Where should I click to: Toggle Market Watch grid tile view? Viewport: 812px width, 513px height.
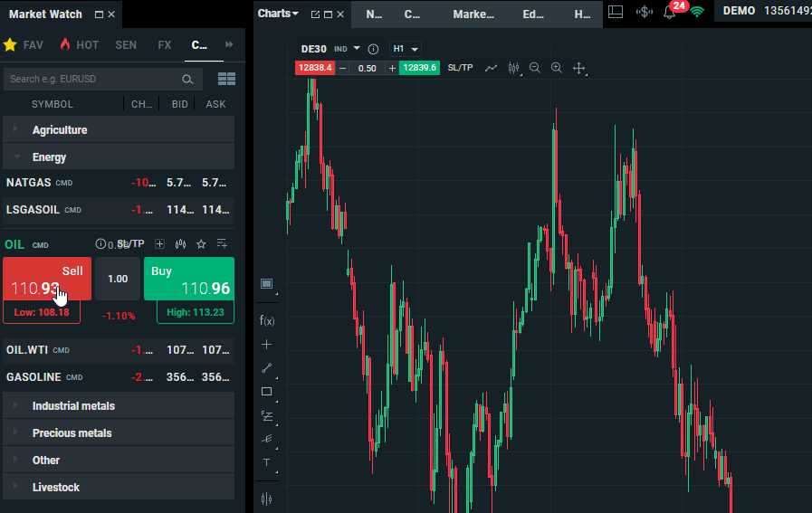tap(225, 80)
